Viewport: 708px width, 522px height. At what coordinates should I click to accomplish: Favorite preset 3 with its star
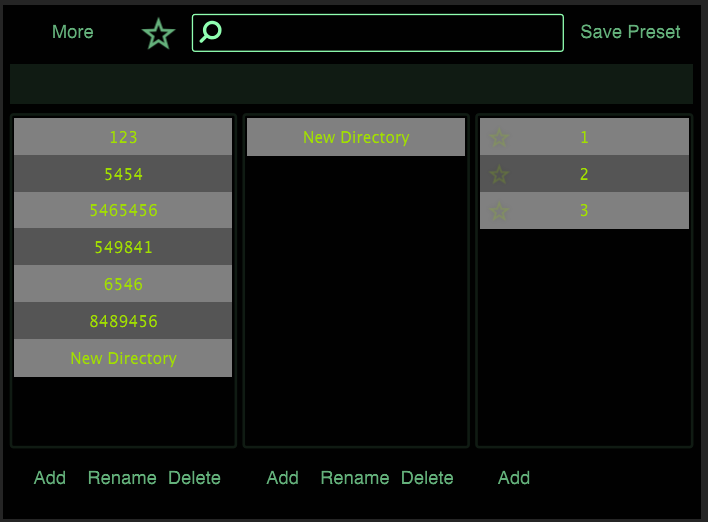(x=499, y=211)
